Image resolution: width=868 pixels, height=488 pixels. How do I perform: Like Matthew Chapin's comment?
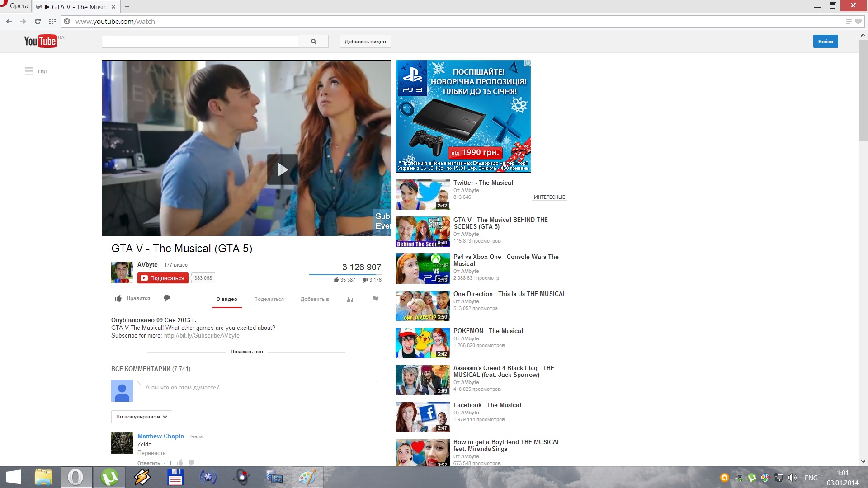tap(180, 463)
